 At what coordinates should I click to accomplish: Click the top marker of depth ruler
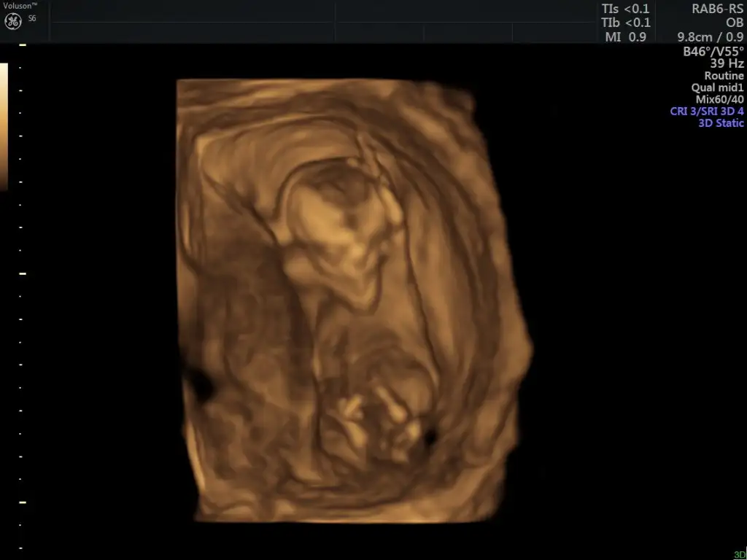click(23, 45)
